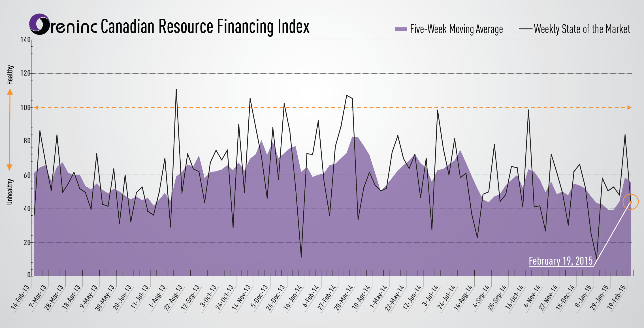Click the x-axis date 11-Jul-13
Image resolution: width=644 pixels, height=328 pixels.
coord(140,297)
